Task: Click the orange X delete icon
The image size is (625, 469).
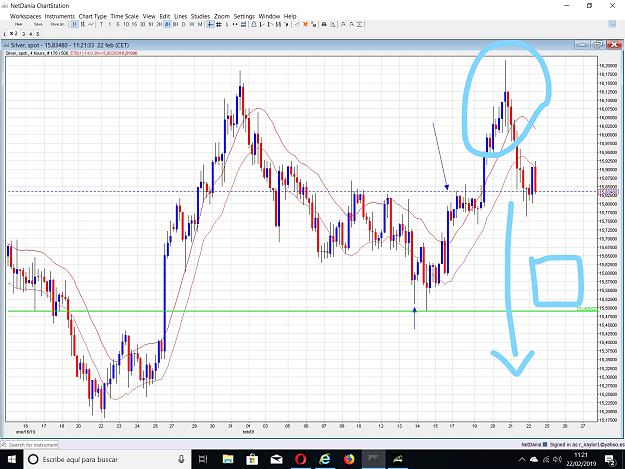Action: (x=305, y=24)
